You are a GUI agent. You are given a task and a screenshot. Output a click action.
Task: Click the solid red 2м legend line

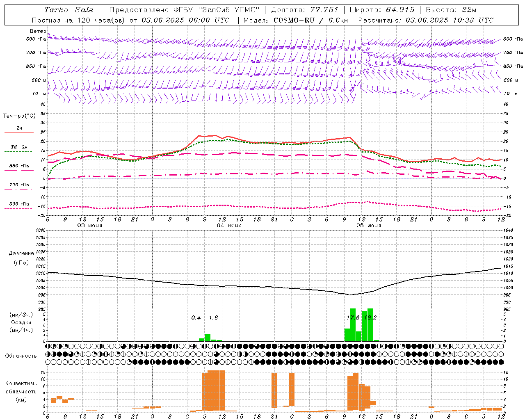click(x=19, y=132)
